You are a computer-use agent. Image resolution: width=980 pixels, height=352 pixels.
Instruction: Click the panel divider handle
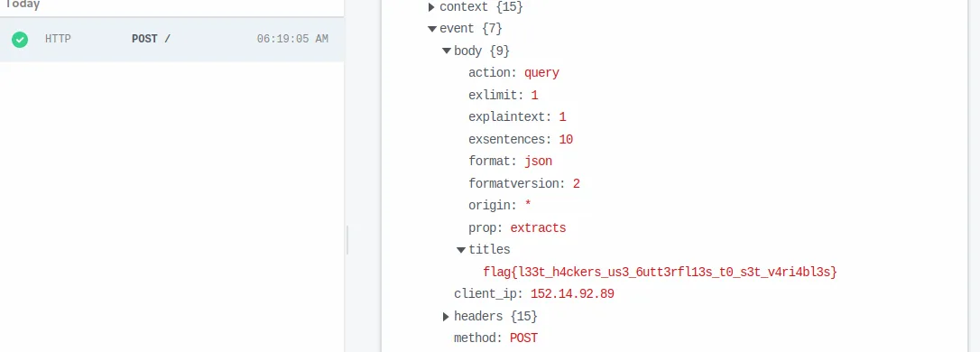click(x=347, y=241)
